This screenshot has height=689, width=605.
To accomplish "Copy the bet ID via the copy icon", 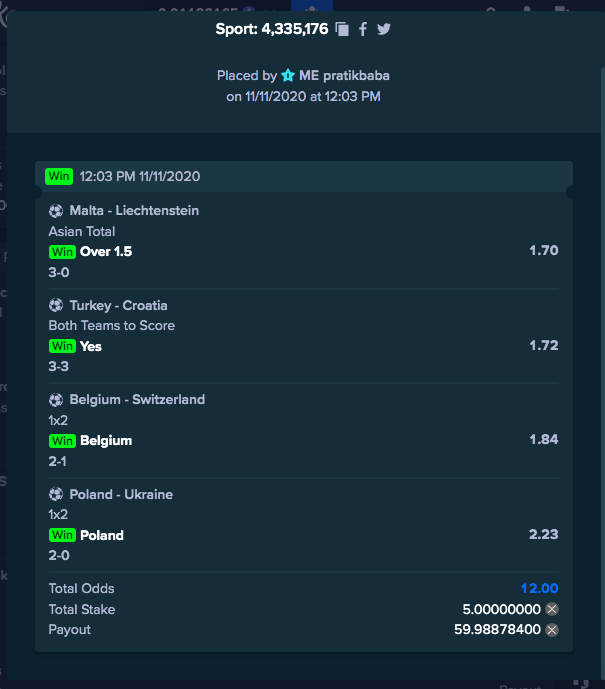I will (x=342, y=29).
